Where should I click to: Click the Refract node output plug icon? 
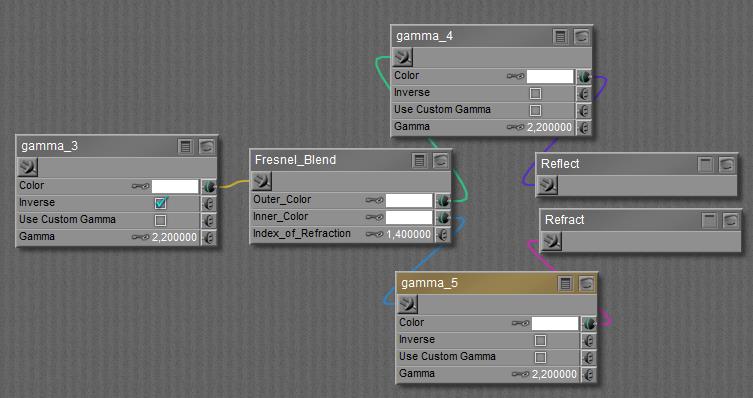551,241
